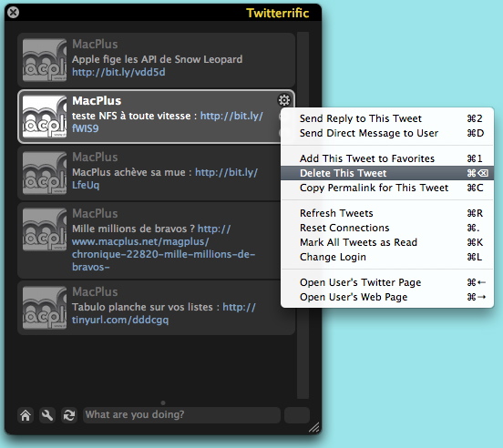
Task: Click avatar of the selected NFS tweet
Action: click(x=45, y=117)
